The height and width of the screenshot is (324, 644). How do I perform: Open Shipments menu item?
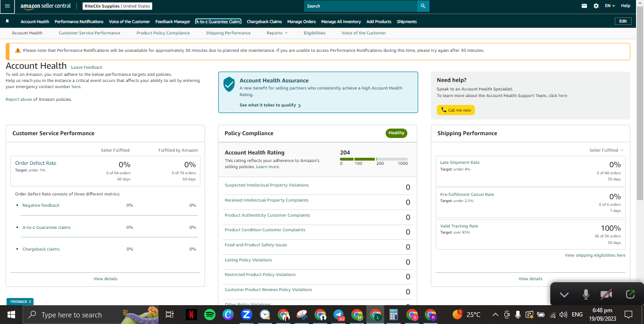tap(406, 22)
